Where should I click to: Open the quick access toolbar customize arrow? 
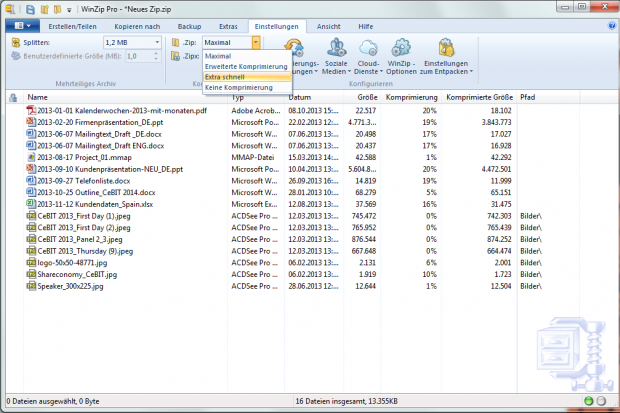(x=69, y=10)
